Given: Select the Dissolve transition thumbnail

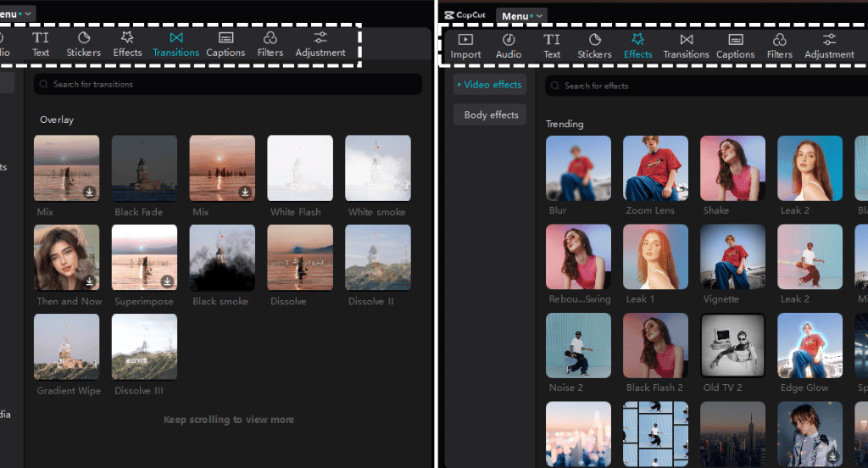Looking at the screenshot, I should [300, 258].
